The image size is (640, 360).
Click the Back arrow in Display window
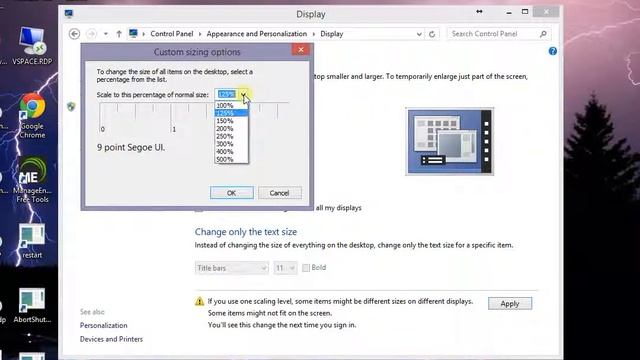[x=74, y=34]
